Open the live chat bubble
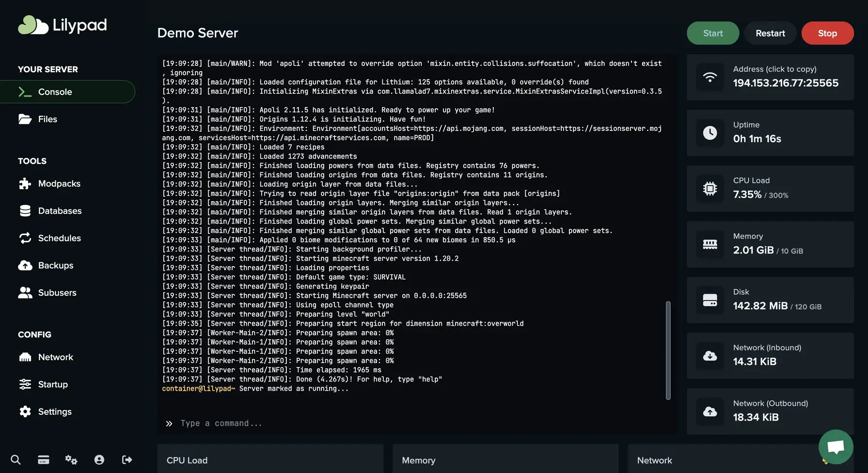Screen dimensions: 868x473 836,446
